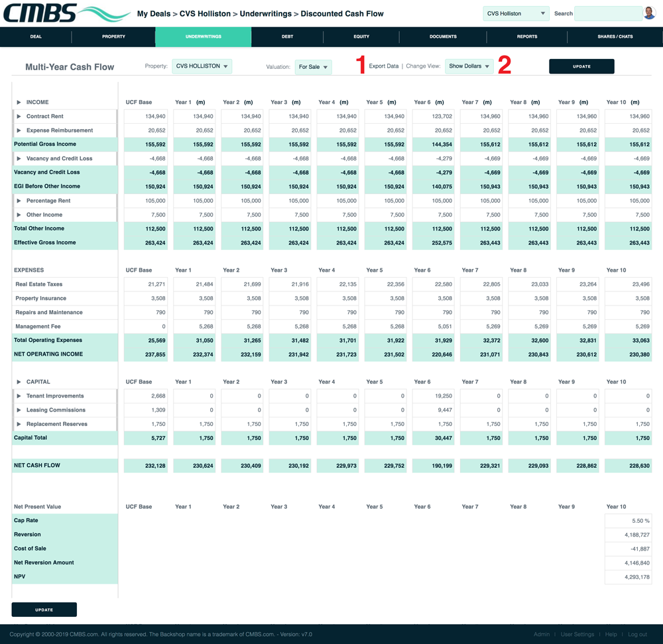Image resolution: width=663 pixels, height=644 pixels.
Task: Go to the DEAL tab
Action: pos(36,36)
